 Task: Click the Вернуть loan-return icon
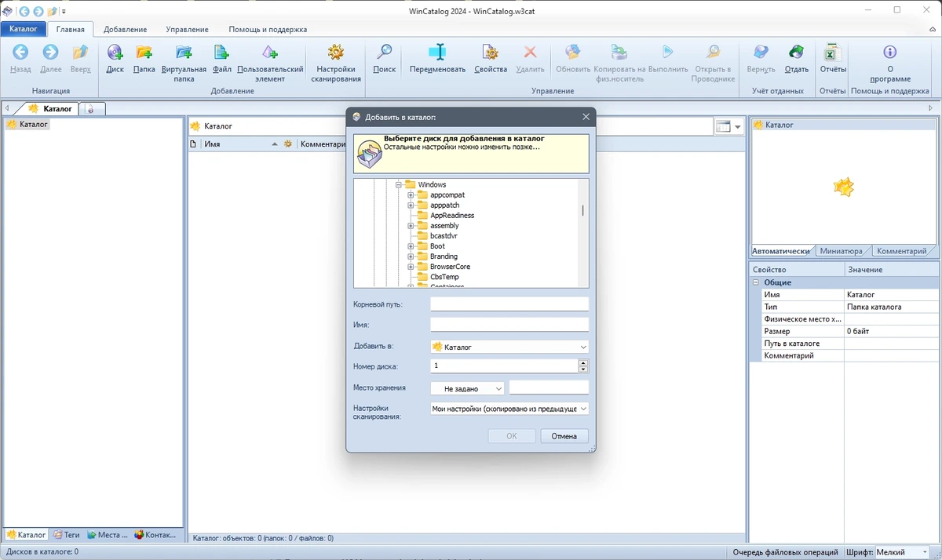coord(761,53)
